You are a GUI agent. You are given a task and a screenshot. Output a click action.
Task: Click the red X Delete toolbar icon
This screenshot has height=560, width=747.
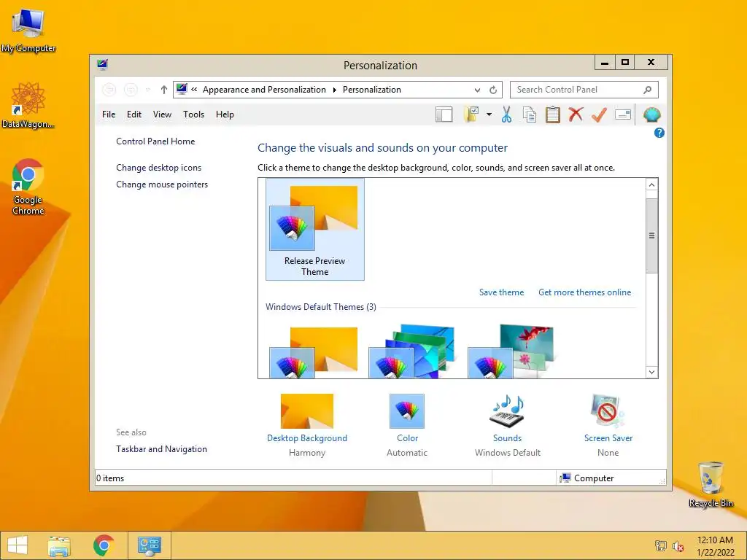coord(576,114)
